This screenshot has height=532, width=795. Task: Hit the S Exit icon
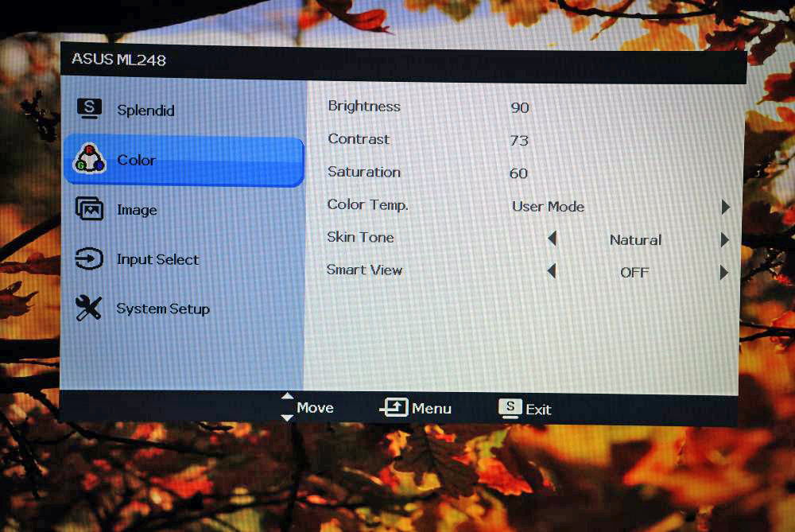click(x=510, y=408)
